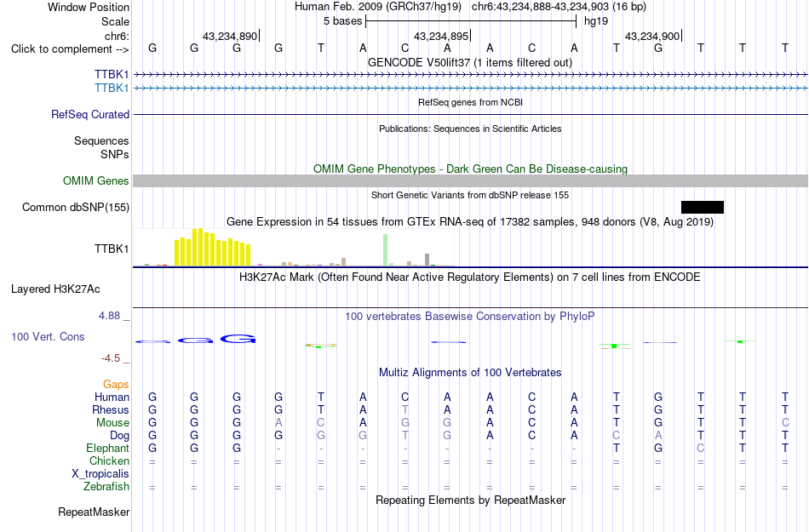Click the black TTBK1 label beside the GTEx chart
Screen dimensions: 809x532
pos(112,249)
